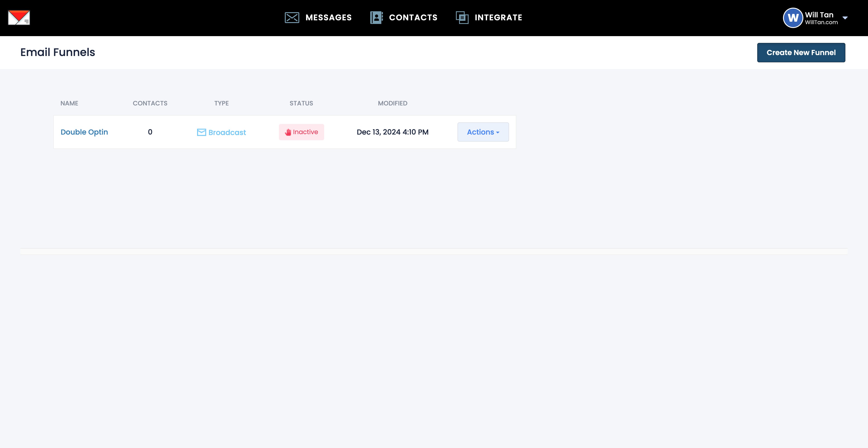
Task: Click the red envelope logo icon
Action: [19, 18]
